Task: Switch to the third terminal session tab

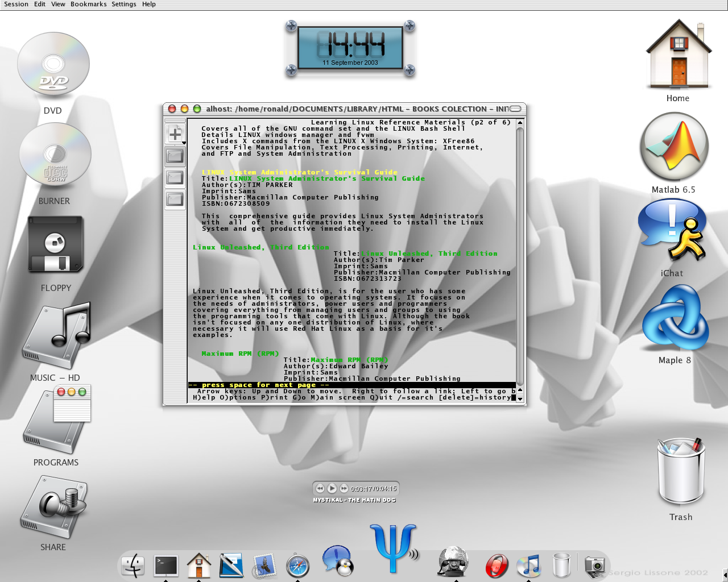Action: [175, 199]
